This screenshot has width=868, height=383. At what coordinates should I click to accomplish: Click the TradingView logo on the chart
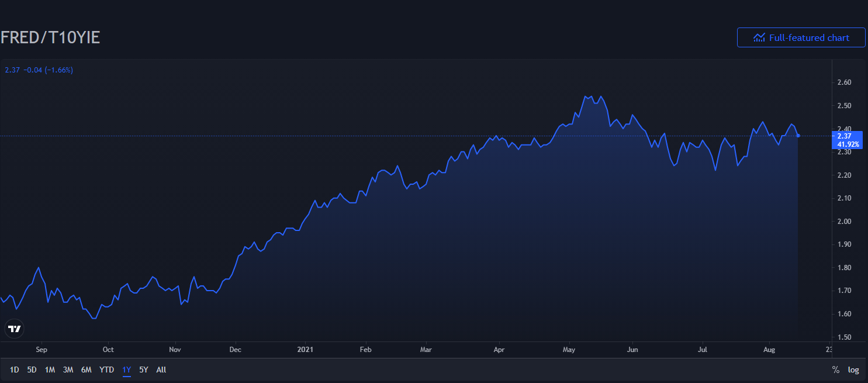pos(14,329)
